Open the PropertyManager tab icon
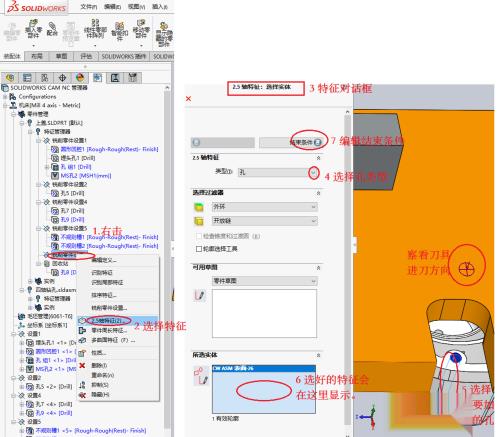 point(27,77)
